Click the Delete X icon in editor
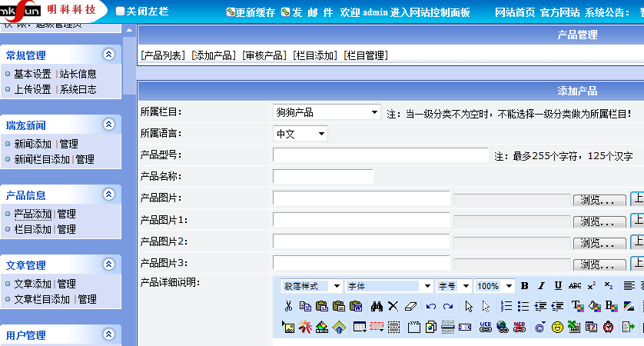This screenshot has width=644, height=346. 393,306
